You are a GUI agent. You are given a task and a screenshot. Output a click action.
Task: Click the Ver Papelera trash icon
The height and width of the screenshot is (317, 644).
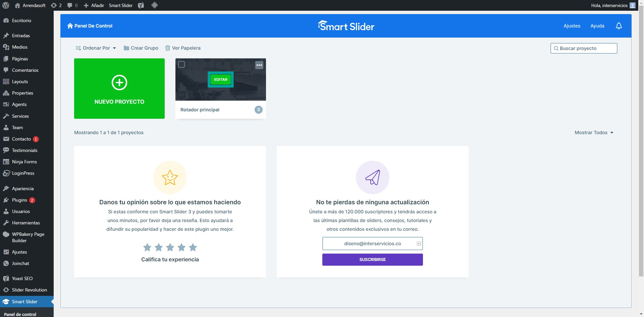168,48
